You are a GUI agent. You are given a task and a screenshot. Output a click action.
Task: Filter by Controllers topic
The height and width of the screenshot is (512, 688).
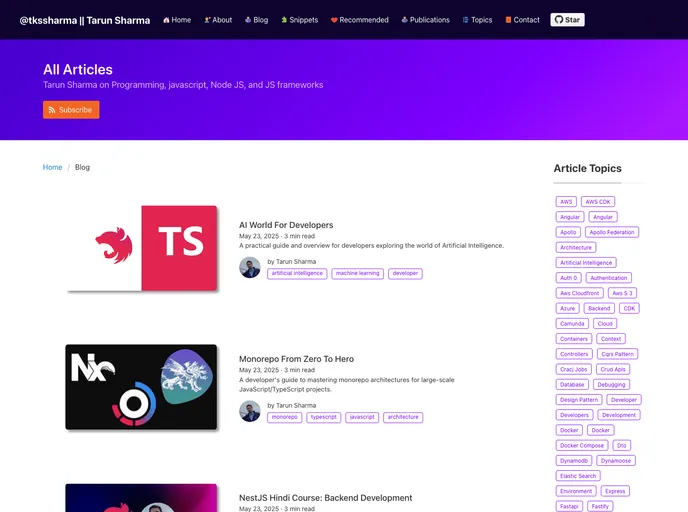coord(574,354)
